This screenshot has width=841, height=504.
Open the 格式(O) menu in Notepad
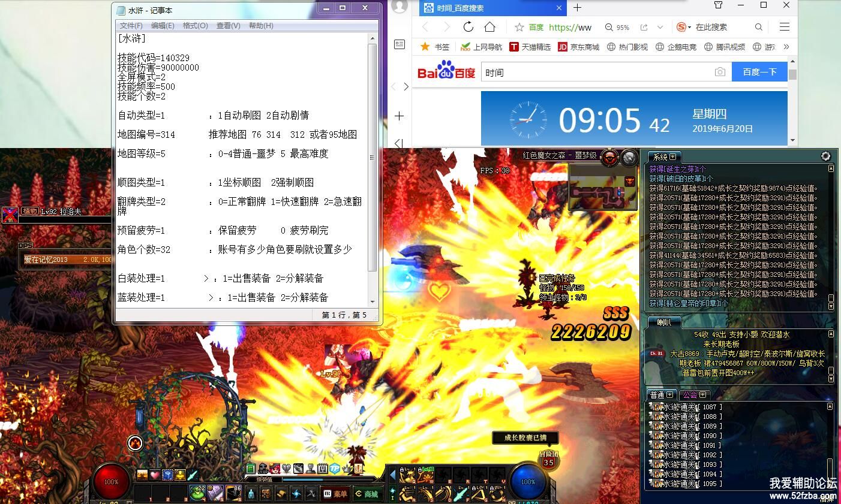[196, 26]
